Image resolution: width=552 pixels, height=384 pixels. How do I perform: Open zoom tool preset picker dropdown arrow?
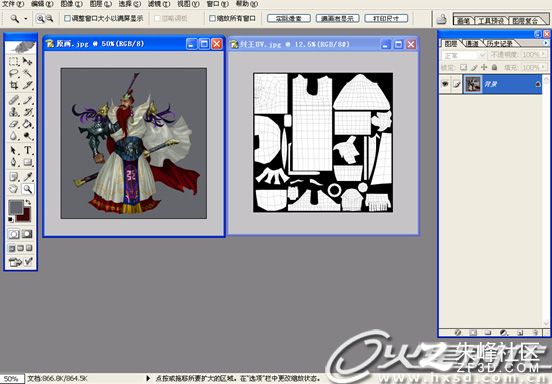tap(26, 19)
